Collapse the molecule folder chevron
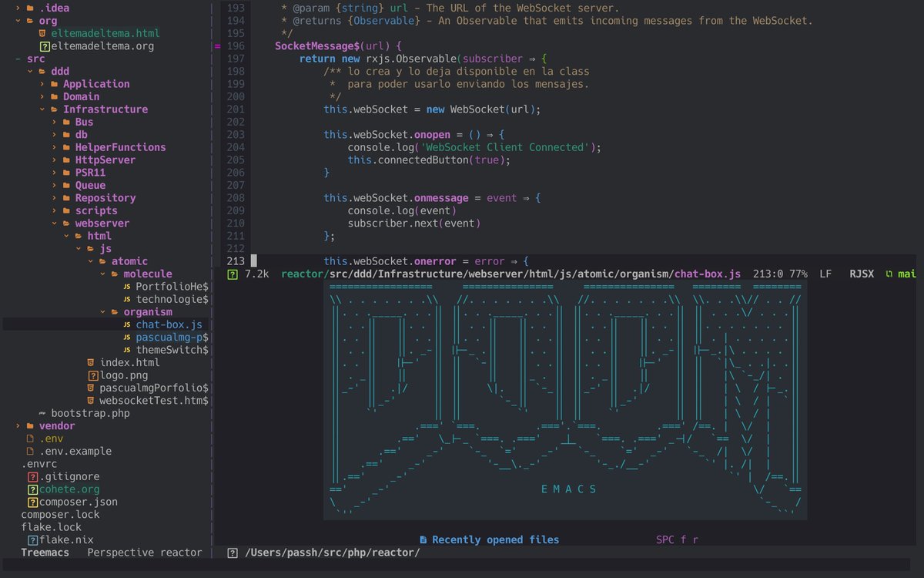 103,274
